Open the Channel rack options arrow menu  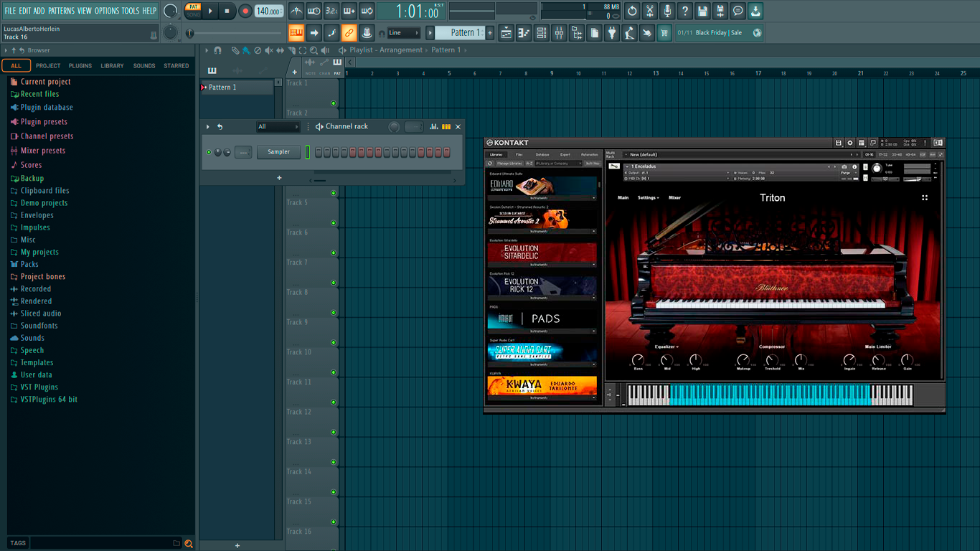(208, 127)
